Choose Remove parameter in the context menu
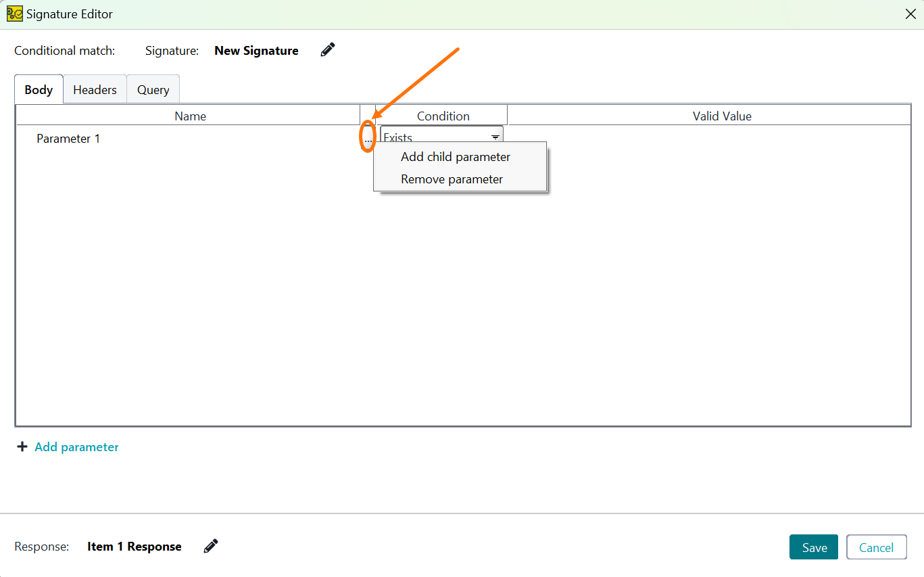Image resolution: width=924 pixels, height=577 pixels. [x=452, y=179]
